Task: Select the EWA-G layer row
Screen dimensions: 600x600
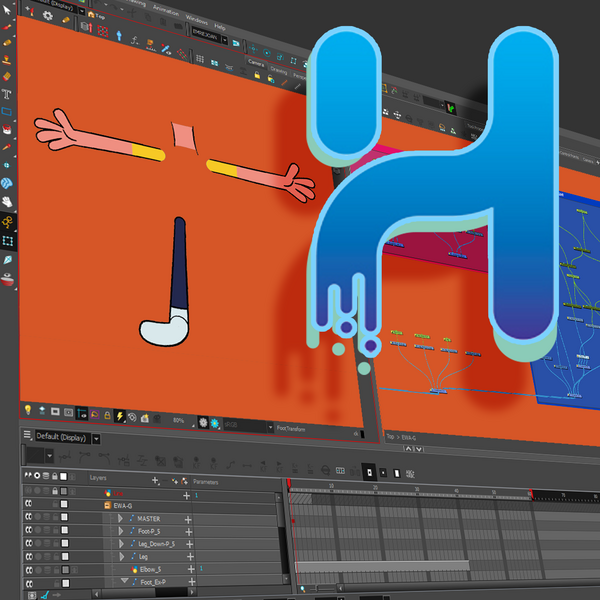Action: click(x=151, y=505)
